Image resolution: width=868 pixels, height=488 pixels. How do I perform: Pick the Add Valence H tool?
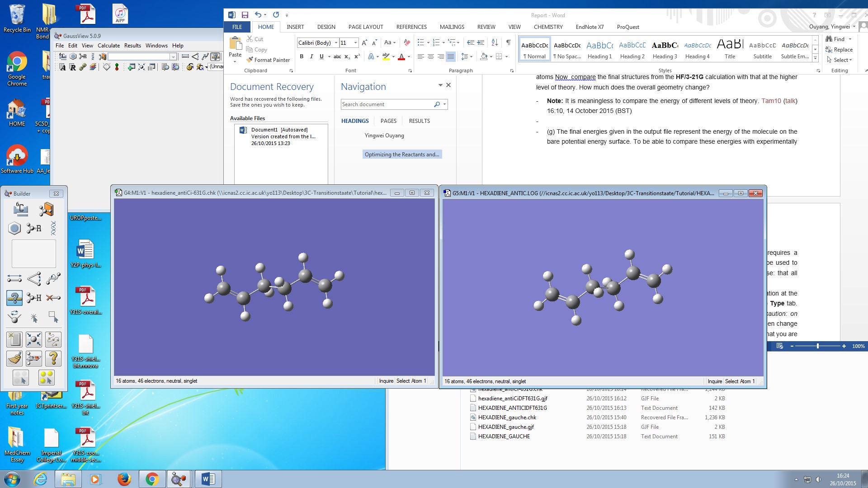pyautogui.click(x=34, y=298)
